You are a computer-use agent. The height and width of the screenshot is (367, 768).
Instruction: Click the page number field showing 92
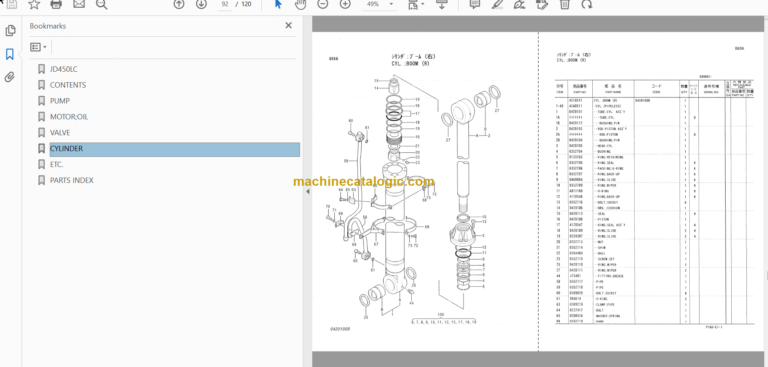[x=225, y=4]
